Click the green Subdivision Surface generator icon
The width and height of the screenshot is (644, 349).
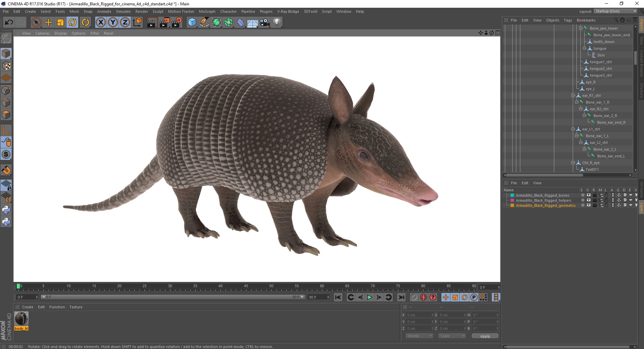coord(217,23)
